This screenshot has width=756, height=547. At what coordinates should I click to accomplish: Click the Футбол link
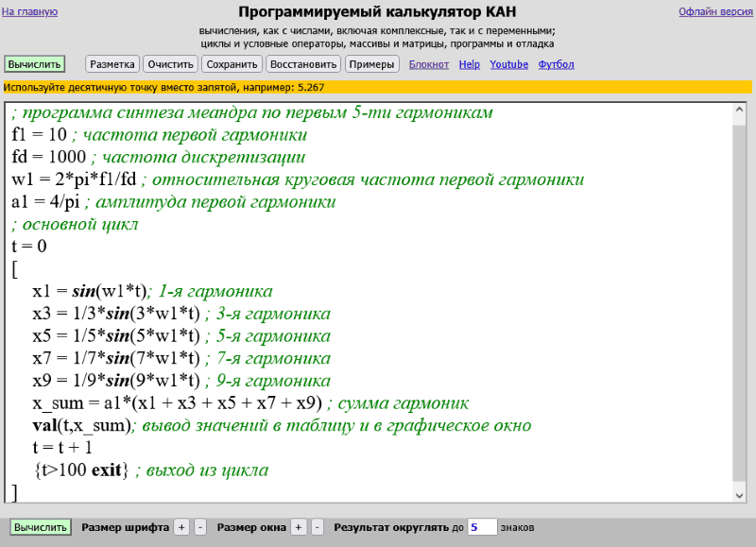(556, 64)
